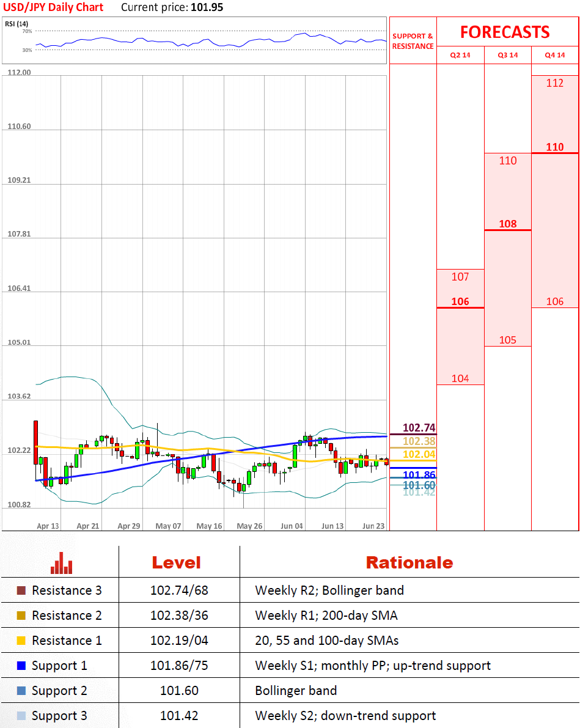580x728 pixels.
Task: Select the Q4 14 forecast column header
Action: [x=555, y=55]
